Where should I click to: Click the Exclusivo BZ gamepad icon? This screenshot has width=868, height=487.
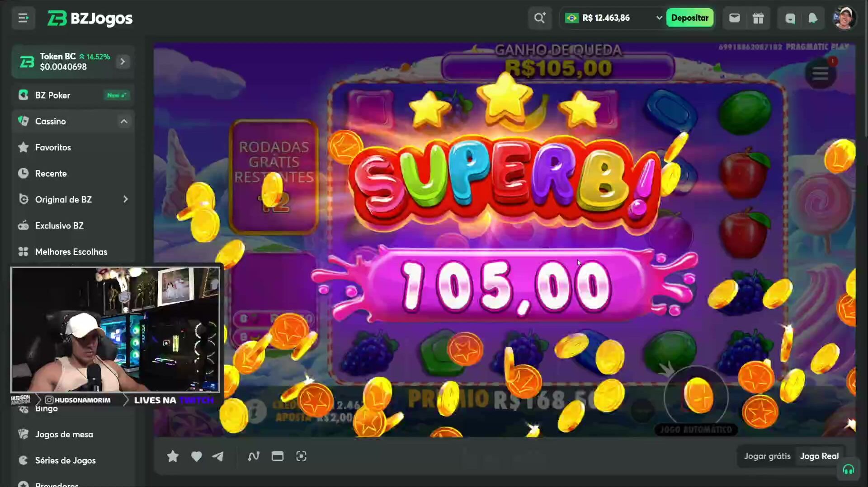pyautogui.click(x=23, y=225)
